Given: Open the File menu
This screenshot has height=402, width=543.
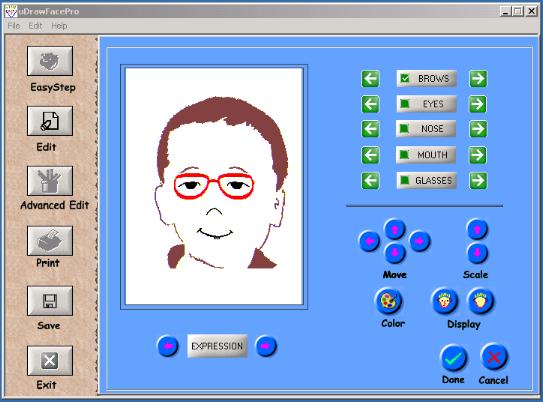Looking at the screenshot, I should [x=14, y=26].
